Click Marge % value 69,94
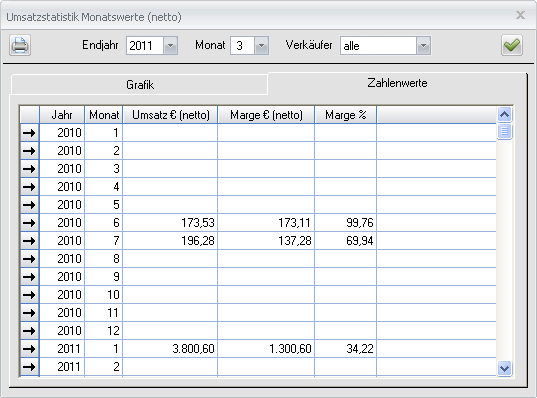Screen dimensions: 537x398 (x=360, y=241)
